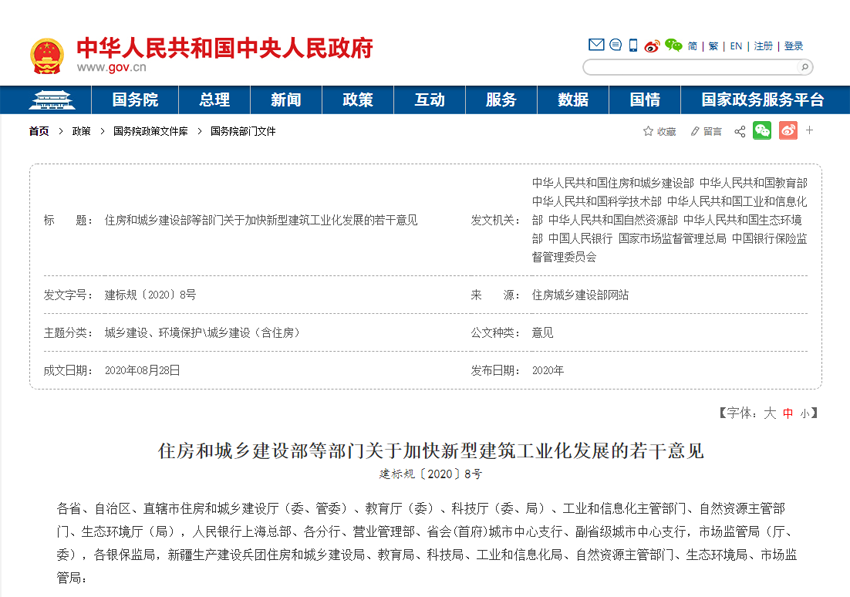Open the WeChat icon in header

coord(674,45)
